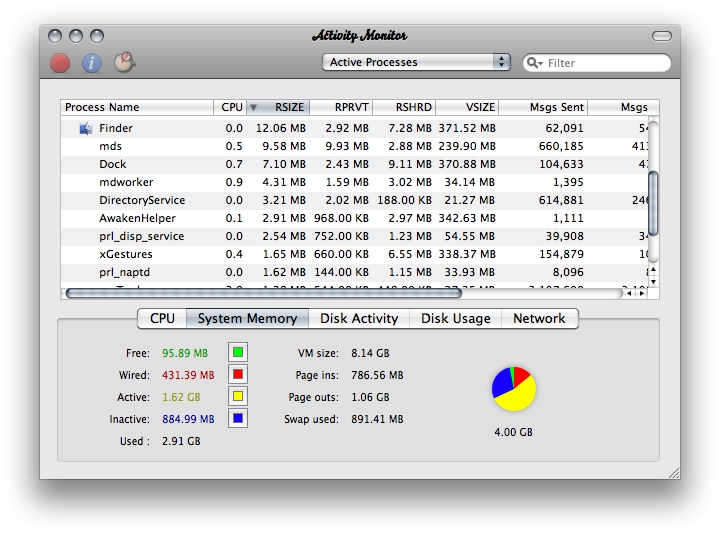Click the Sample Process icon

(x=124, y=62)
